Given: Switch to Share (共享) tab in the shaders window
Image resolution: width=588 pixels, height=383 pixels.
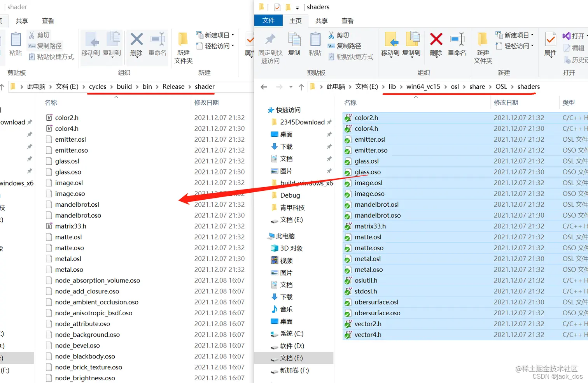Looking at the screenshot, I should (x=322, y=21).
